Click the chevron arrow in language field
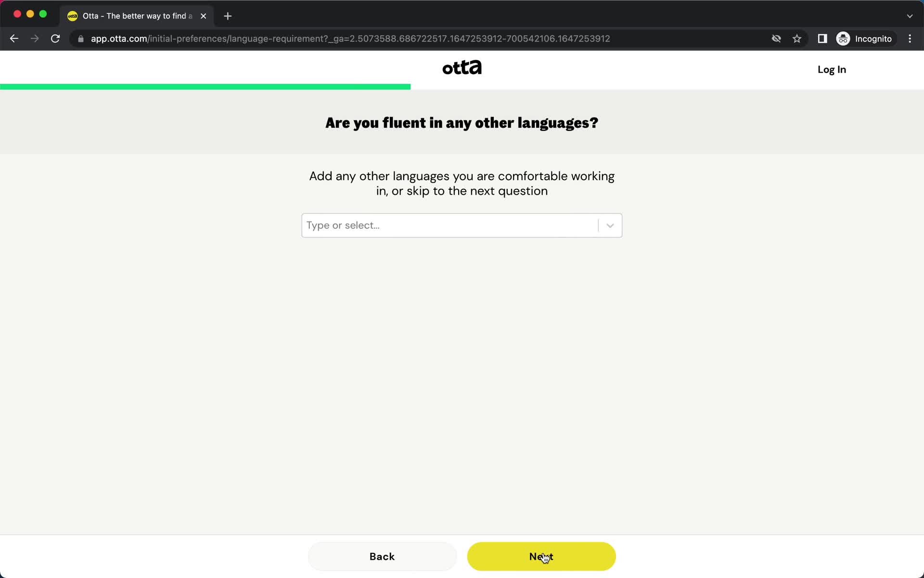Image resolution: width=924 pixels, height=578 pixels. click(610, 225)
